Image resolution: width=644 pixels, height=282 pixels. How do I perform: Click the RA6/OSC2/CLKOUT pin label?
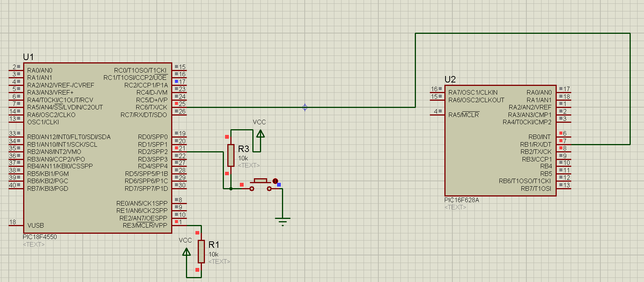(476, 100)
